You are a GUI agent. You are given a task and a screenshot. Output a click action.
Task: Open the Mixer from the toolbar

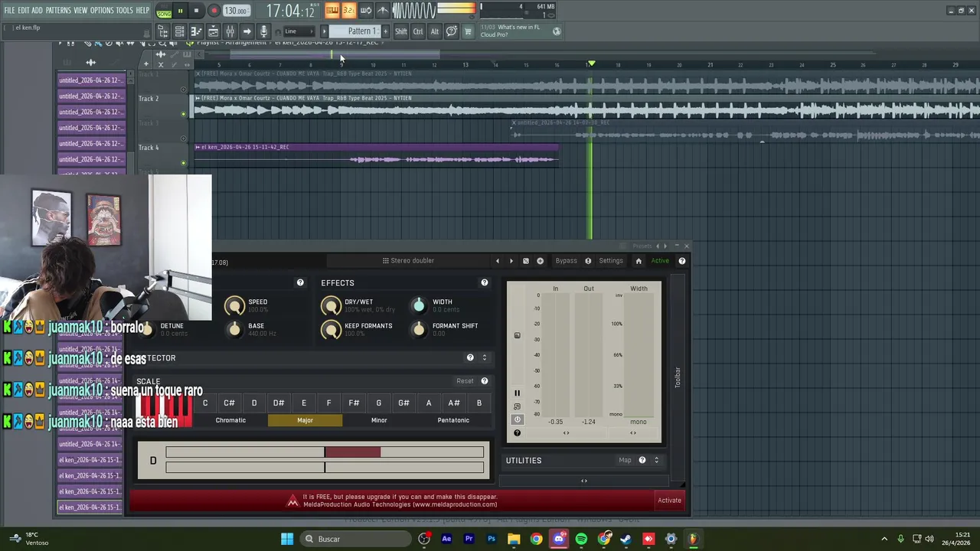click(x=230, y=31)
